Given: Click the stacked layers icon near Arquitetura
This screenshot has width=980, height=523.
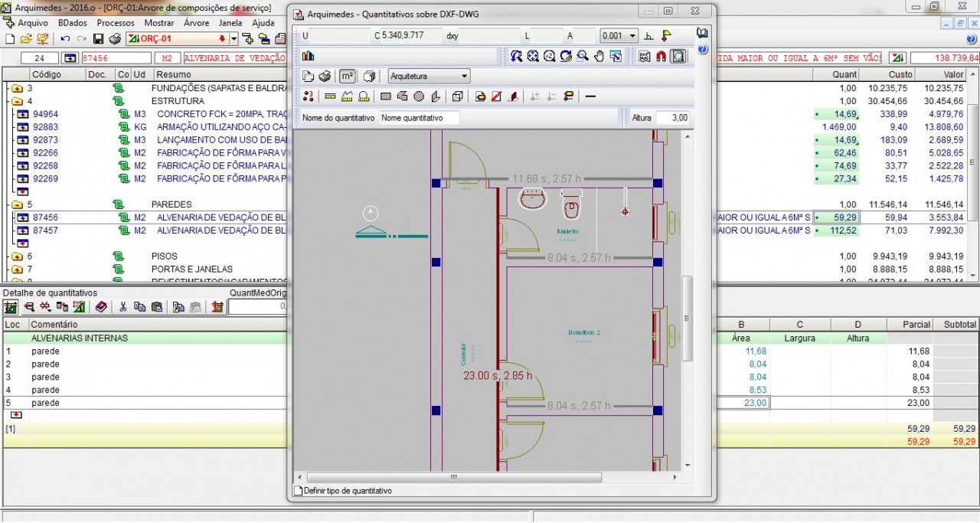Looking at the screenshot, I should click(369, 76).
